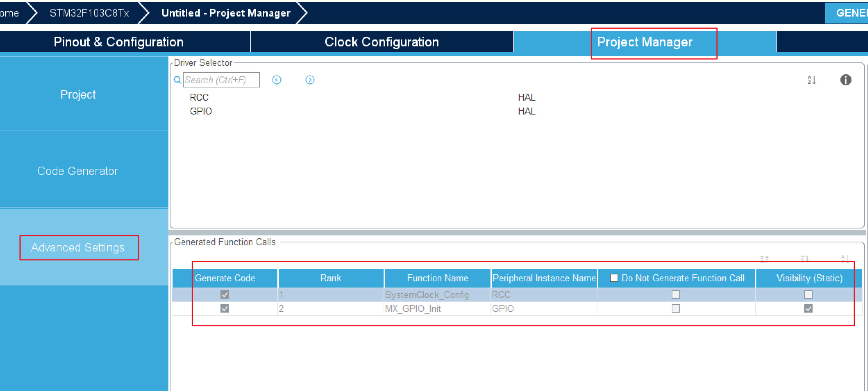The image size is (868, 391).
Task: Open the Code Generator section
Action: point(78,171)
